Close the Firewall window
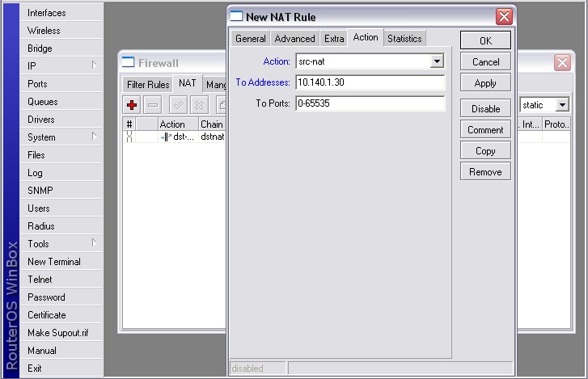 pos(562,62)
